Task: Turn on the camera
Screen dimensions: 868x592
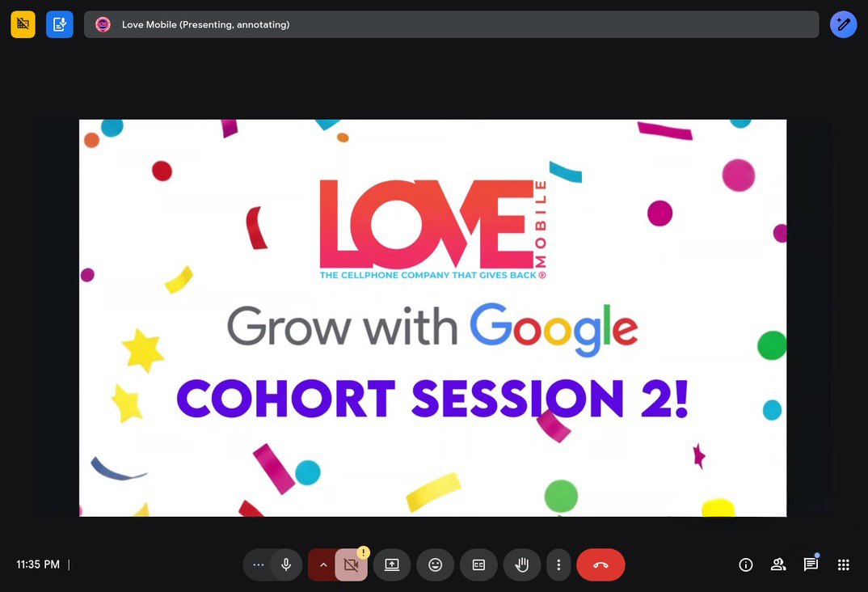Action: pos(351,565)
